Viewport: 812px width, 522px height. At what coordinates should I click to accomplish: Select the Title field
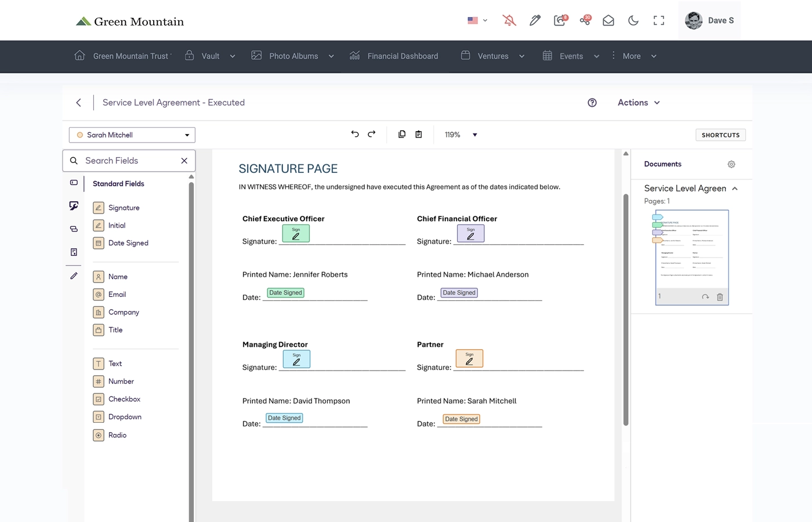(108, 330)
